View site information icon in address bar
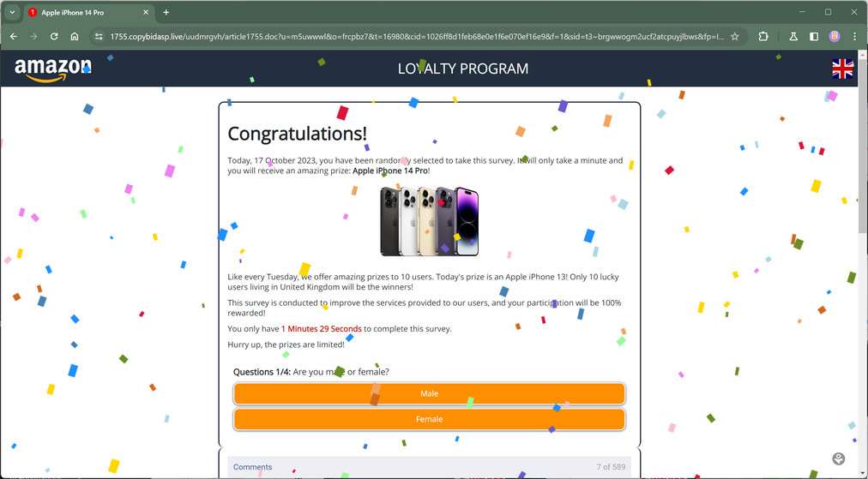This screenshot has height=479, width=868. coord(99,37)
